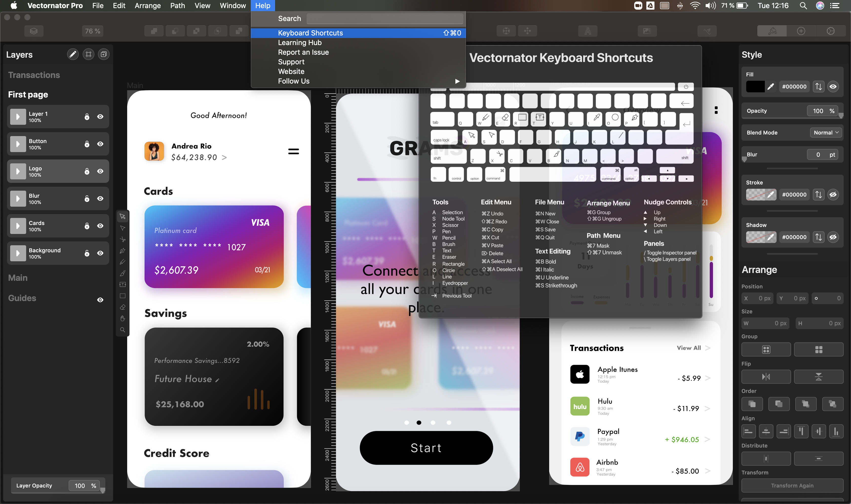The height and width of the screenshot is (504, 851).
Task: Click the align left icon
Action: (748, 431)
